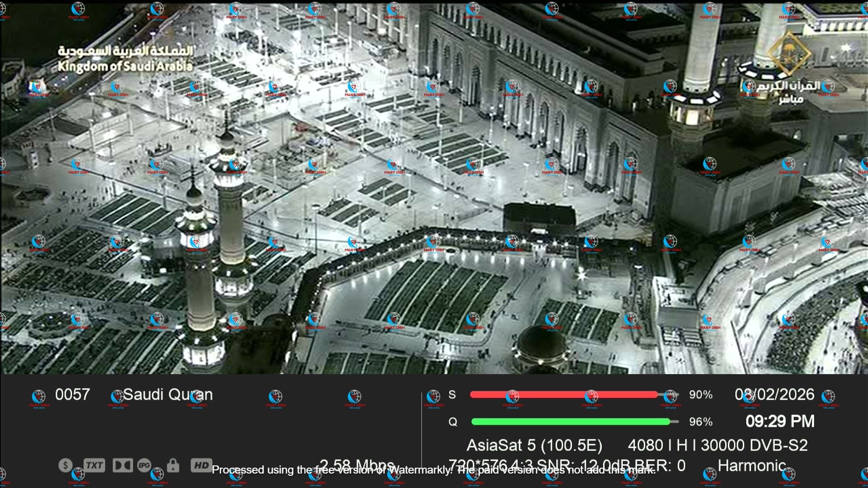Image resolution: width=868 pixels, height=488 pixels.
Task: Click AsiaSat 5 (100.5E) satellite label
Action: coord(534,446)
